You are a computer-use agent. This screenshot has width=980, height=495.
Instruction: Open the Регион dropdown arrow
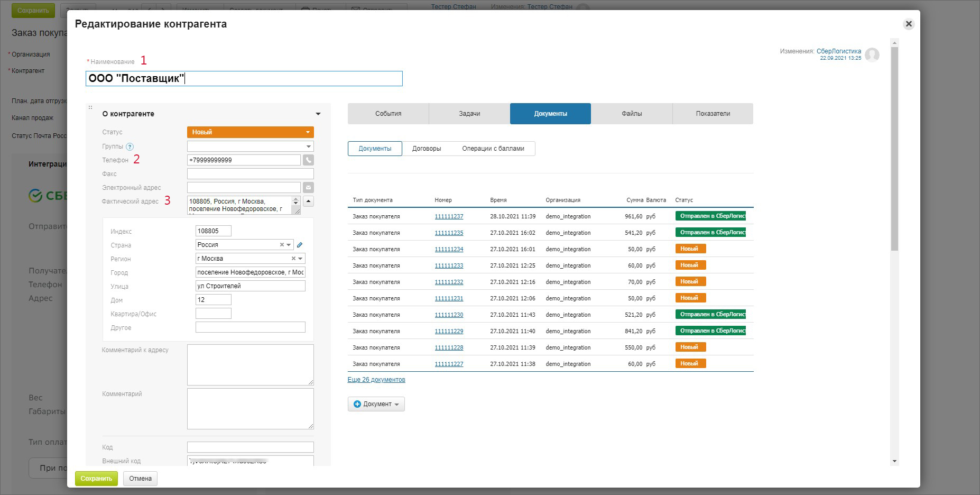click(300, 259)
